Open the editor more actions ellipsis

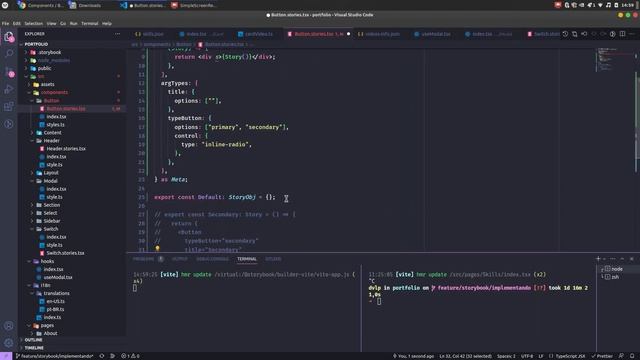coord(632,34)
